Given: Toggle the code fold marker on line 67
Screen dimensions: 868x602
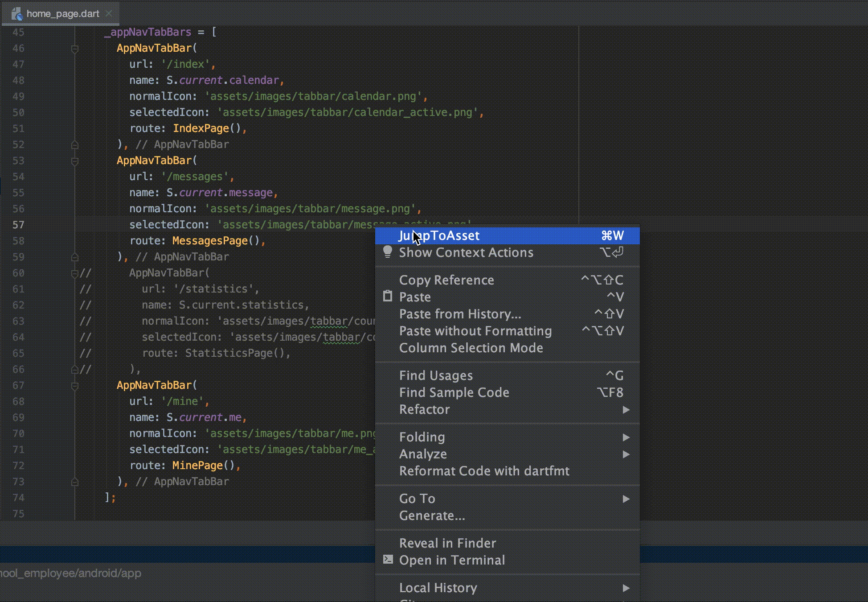Looking at the screenshot, I should point(75,386).
